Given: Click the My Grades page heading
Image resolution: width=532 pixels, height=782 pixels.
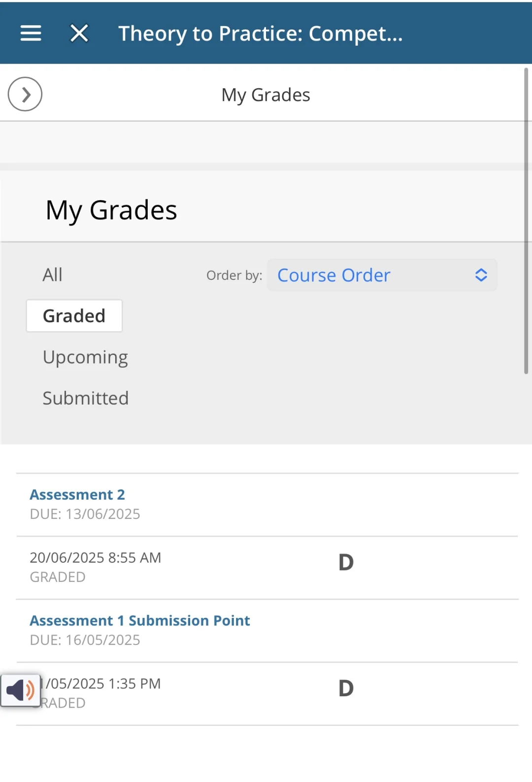Looking at the screenshot, I should [111, 210].
